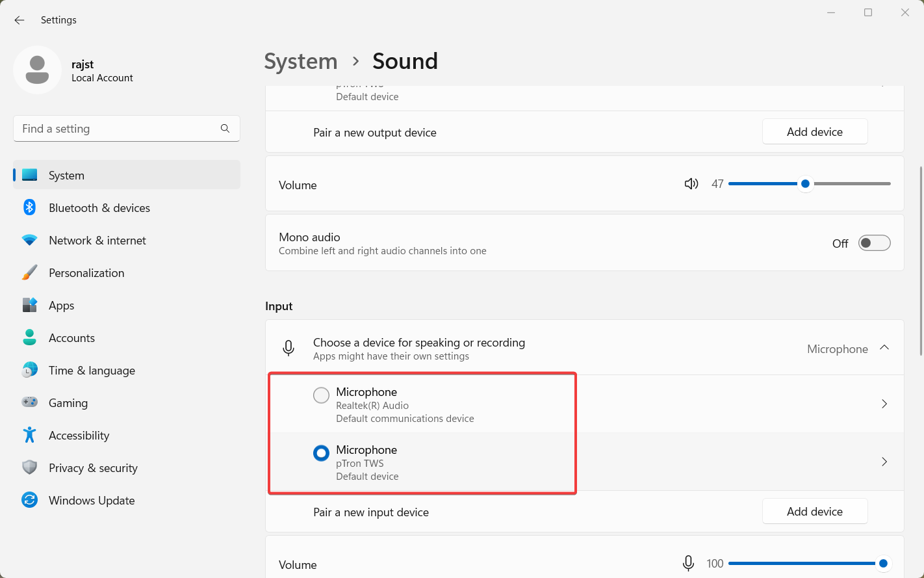
Task: Click the Windows Update sync icon
Action: pyautogui.click(x=29, y=500)
